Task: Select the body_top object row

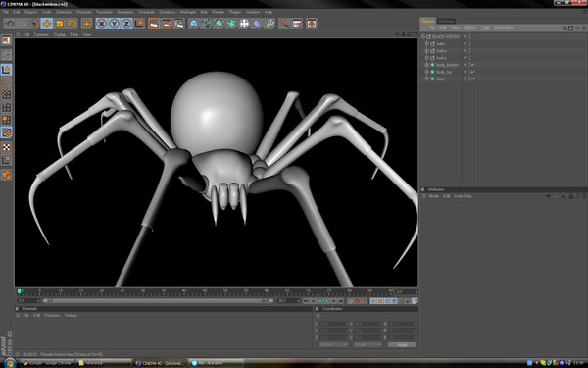Action: (444, 72)
